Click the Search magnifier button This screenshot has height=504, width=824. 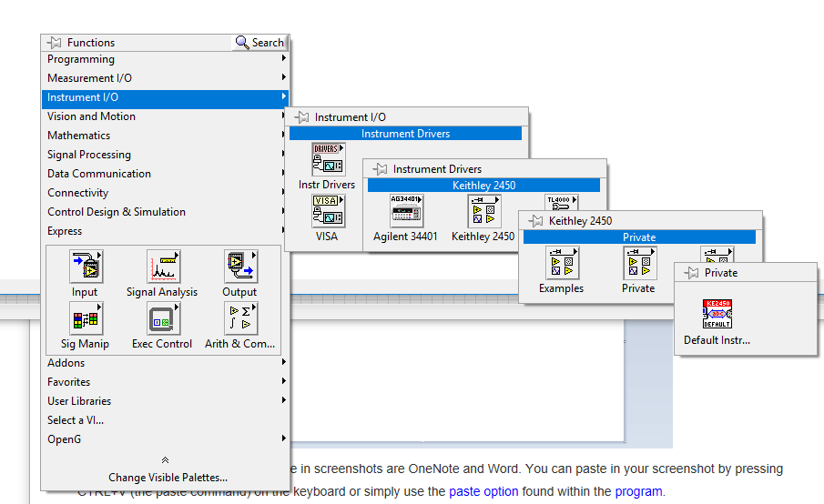pos(259,43)
